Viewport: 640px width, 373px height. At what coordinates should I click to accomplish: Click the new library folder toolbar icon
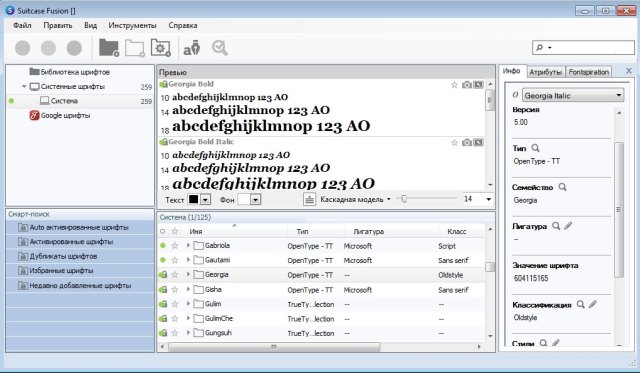click(109, 48)
